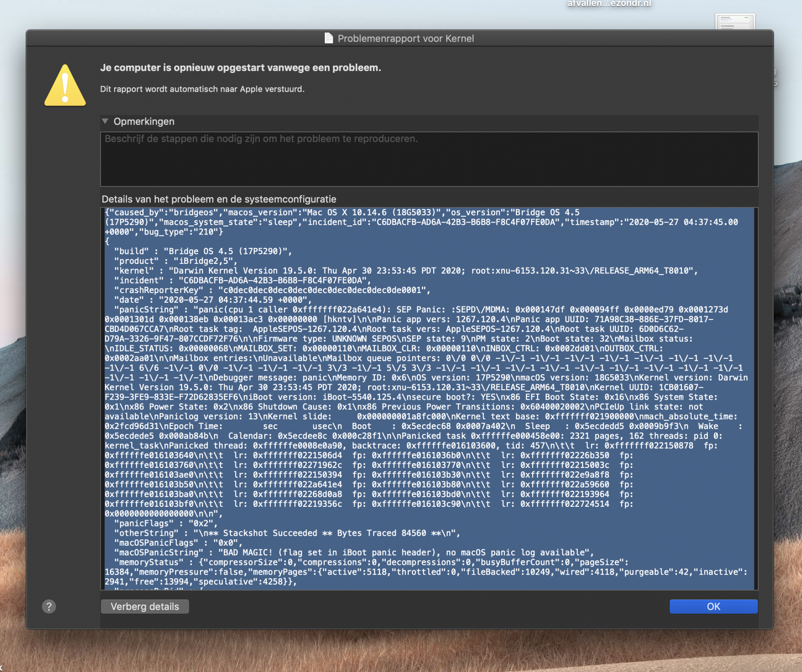Screen dimensions: 802x672
Task: Click the "kernel" Darwin Kernel Version line
Action: (406, 271)
